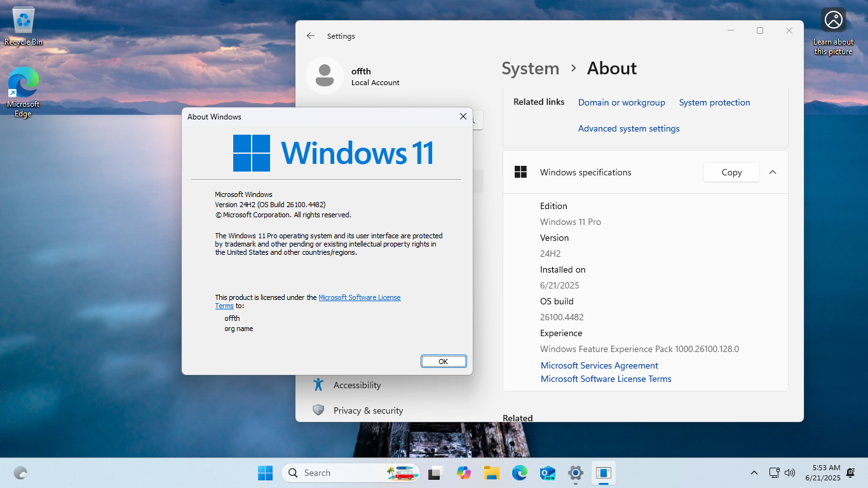
Task: Open the Windows Start button
Action: pos(265,473)
